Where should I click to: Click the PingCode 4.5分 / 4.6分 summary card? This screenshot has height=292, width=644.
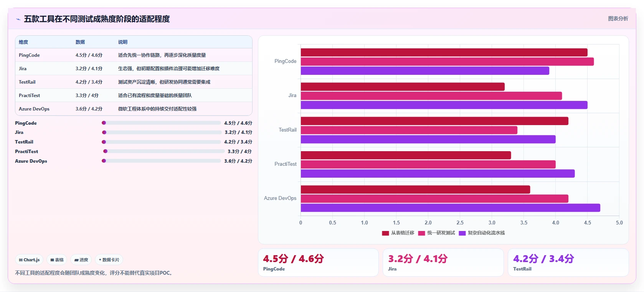pos(318,262)
